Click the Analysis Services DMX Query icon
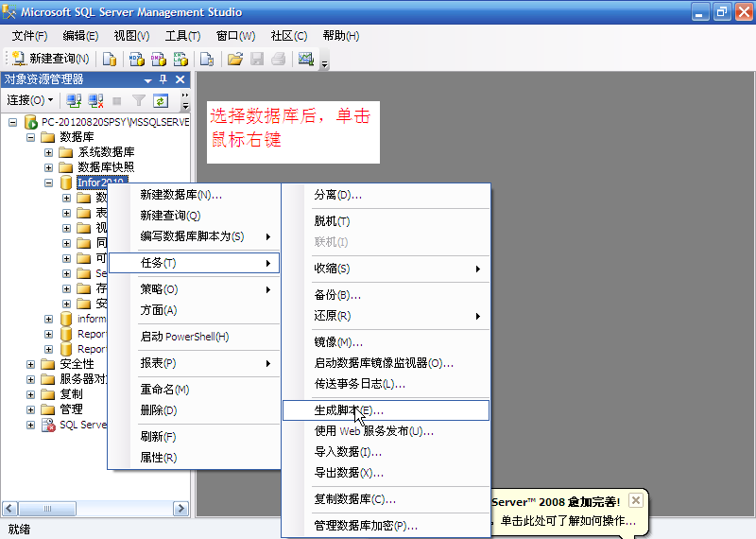Screen dimensions: 756x539 [x=159, y=60]
